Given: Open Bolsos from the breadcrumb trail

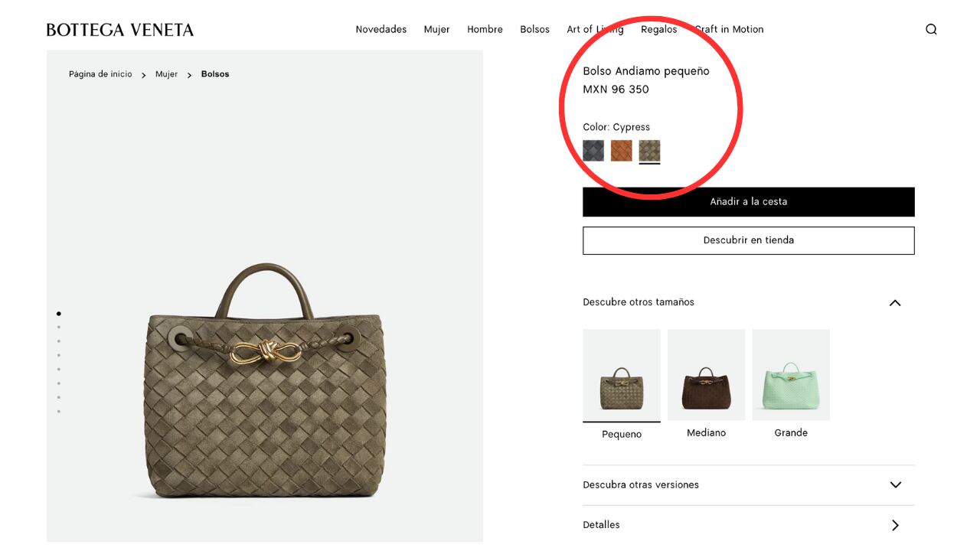Looking at the screenshot, I should (214, 73).
